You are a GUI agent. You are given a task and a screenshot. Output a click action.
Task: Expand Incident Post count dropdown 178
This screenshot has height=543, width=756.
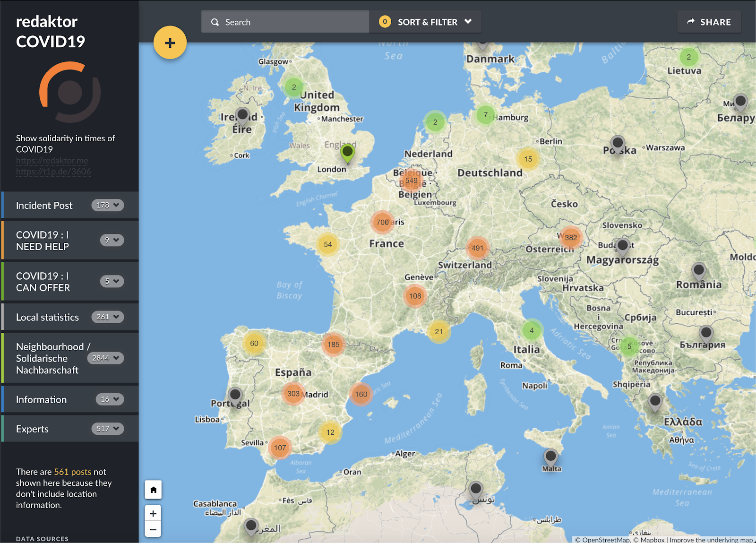click(108, 205)
